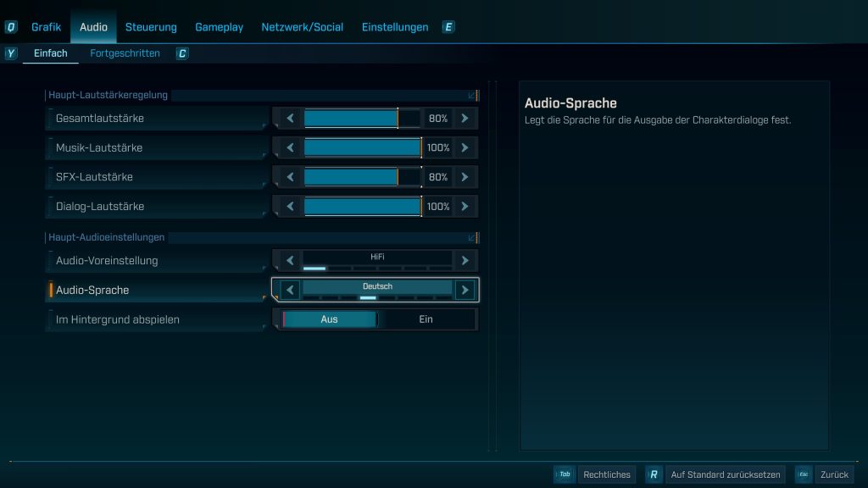Screen dimensions: 868x488
Task: Click the collapse icon on Haupt-Lautstärkeregelung header
Action: pos(472,95)
